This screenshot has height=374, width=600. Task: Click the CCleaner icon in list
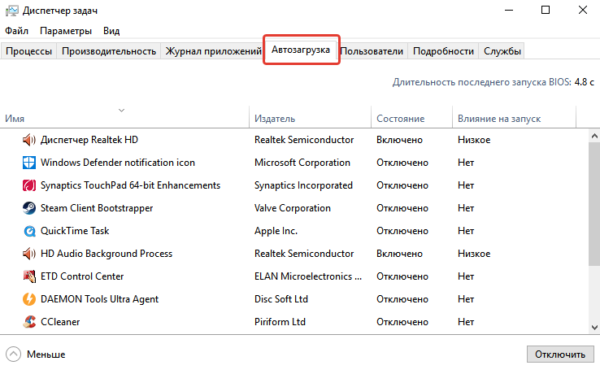[x=29, y=322]
